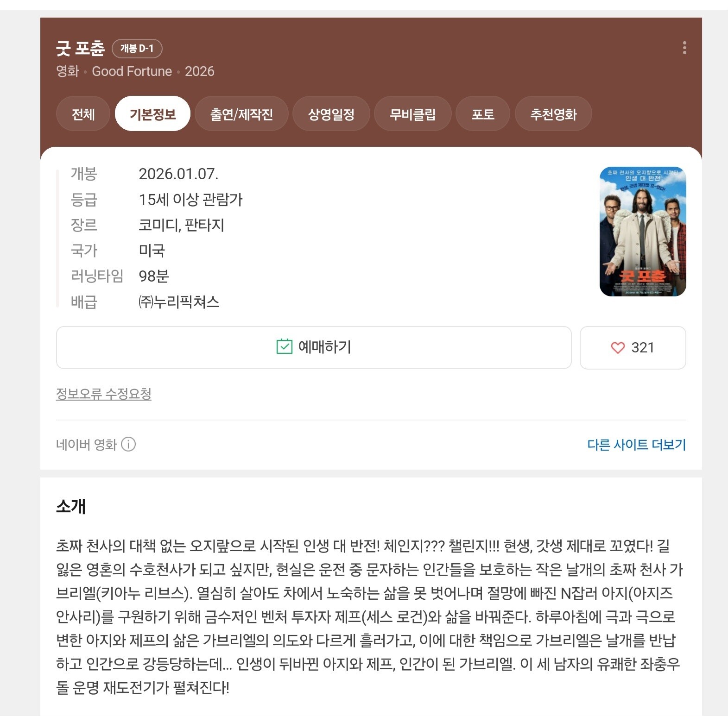728x716 pixels.
Task: Open the 정보오류 수정요청 link
Action: tap(104, 394)
